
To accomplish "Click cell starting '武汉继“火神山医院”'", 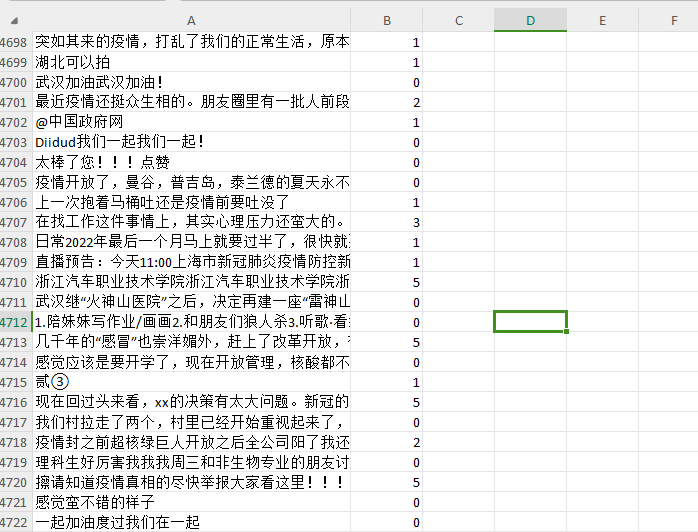I will click(x=191, y=302).
